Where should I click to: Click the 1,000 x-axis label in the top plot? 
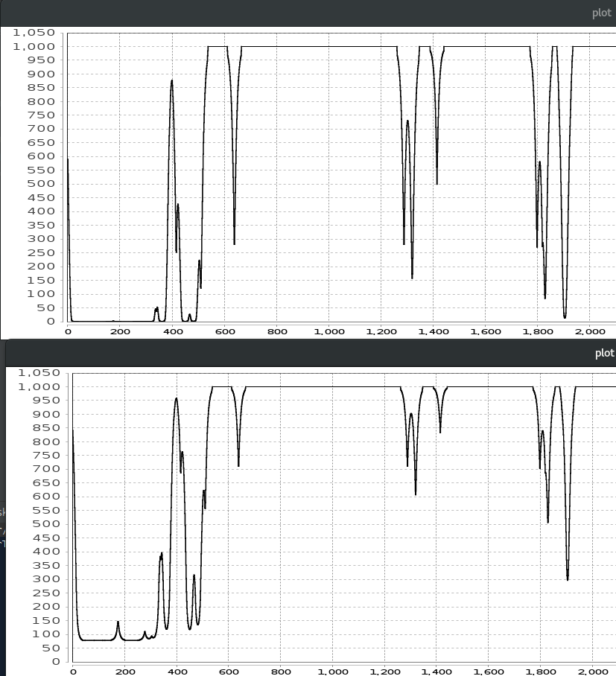point(329,331)
